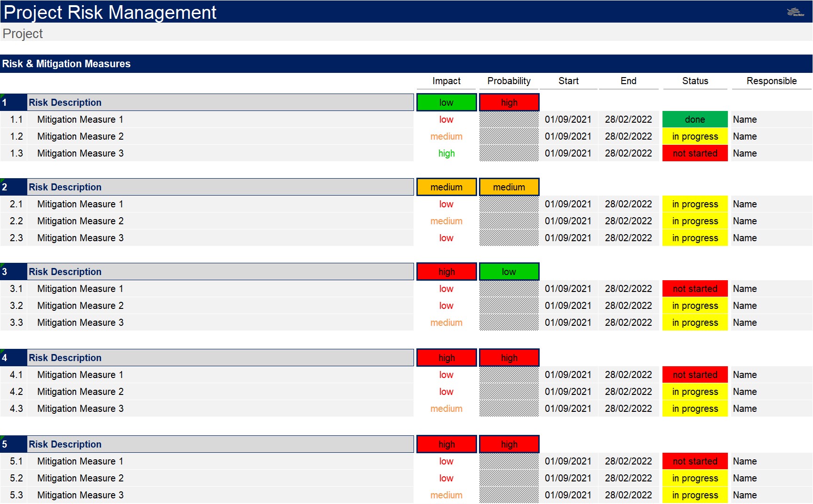
Task: Click the green 'done' status cell
Action: tap(694, 119)
